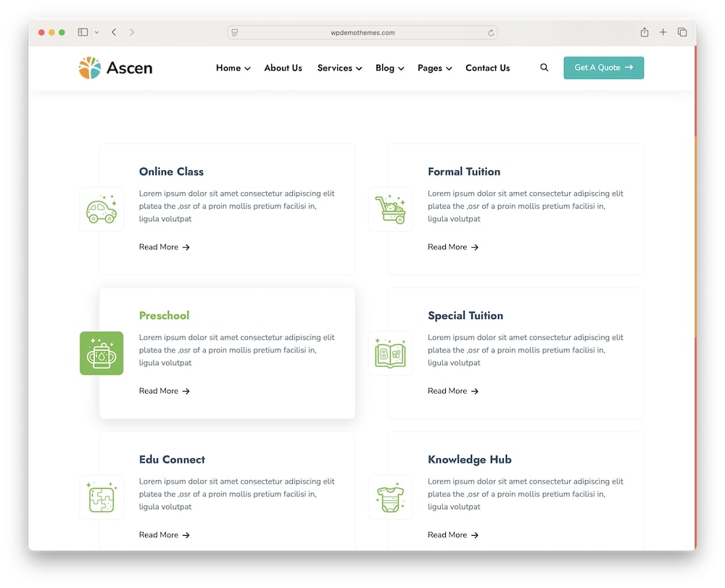The image size is (725, 588).
Task: Show tab overview icon
Action: (682, 32)
